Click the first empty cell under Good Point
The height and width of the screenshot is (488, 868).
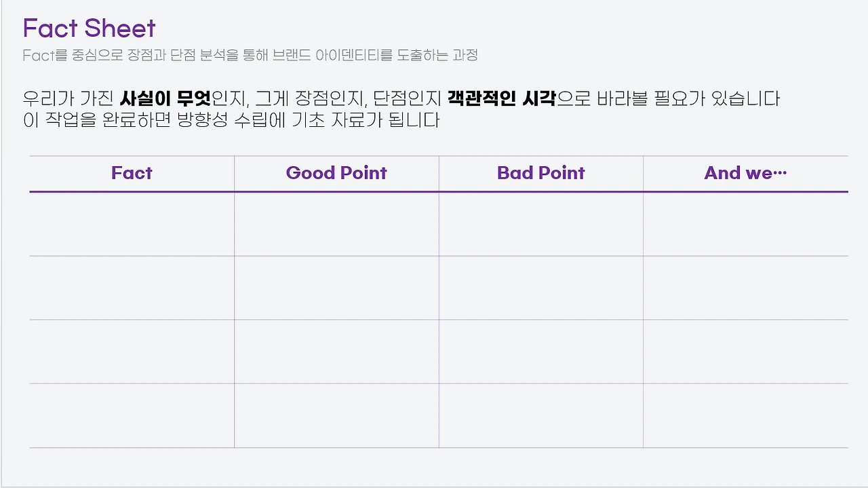point(336,224)
